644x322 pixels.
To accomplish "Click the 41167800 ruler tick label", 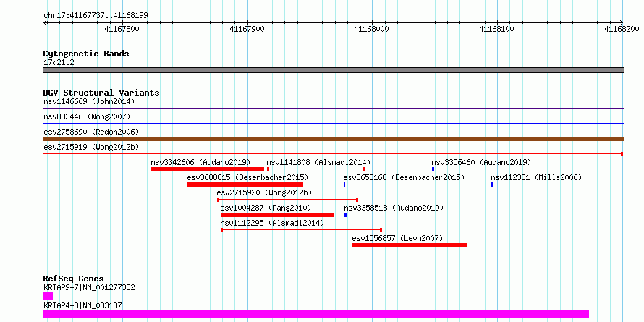I will (122, 29).
